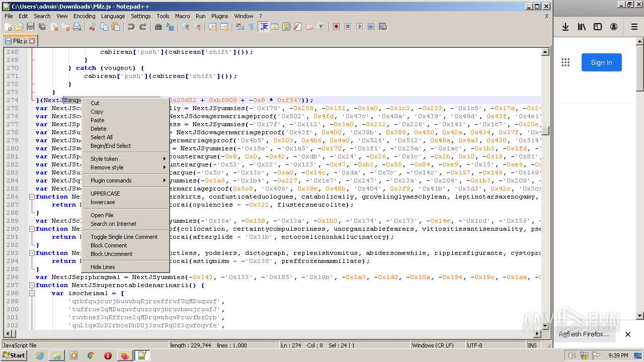Open Firefox library icon

(x=582, y=27)
